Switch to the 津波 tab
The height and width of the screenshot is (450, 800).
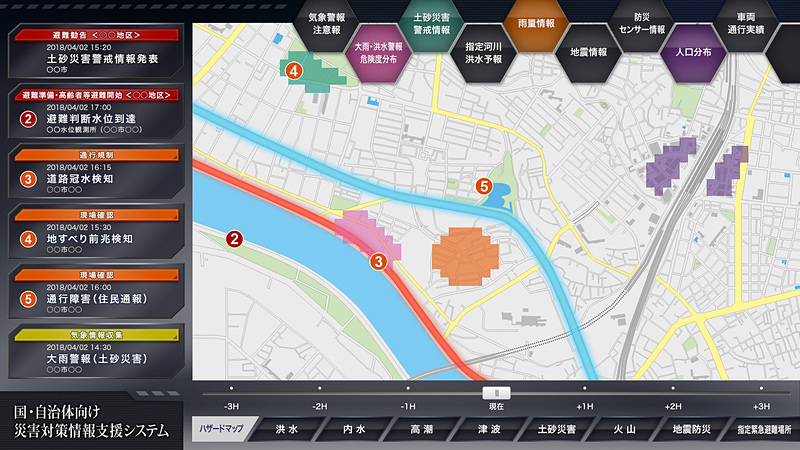point(489,429)
